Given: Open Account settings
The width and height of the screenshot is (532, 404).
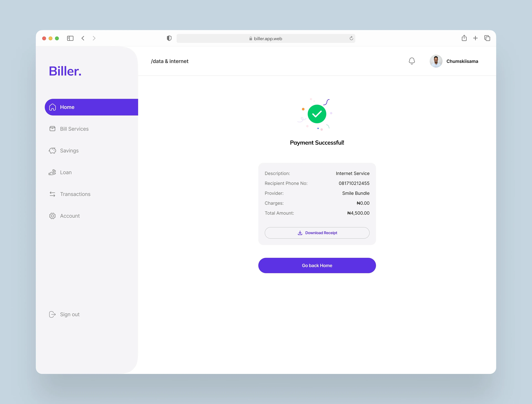Looking at the screenshot, I should 70,216.
